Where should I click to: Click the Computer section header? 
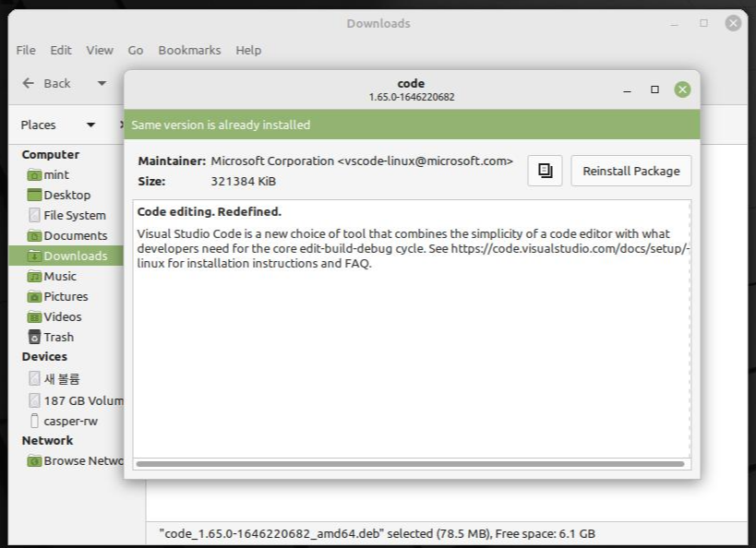click(x=50, y=155)
